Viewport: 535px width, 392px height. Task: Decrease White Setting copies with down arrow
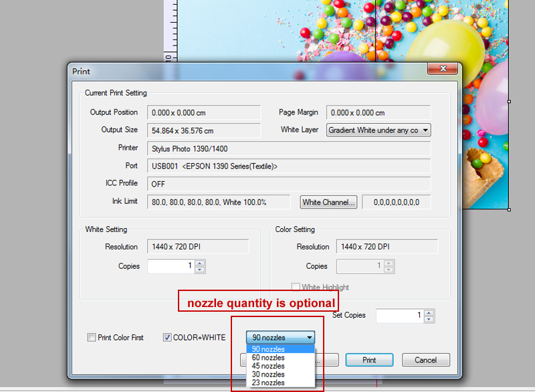200,270
